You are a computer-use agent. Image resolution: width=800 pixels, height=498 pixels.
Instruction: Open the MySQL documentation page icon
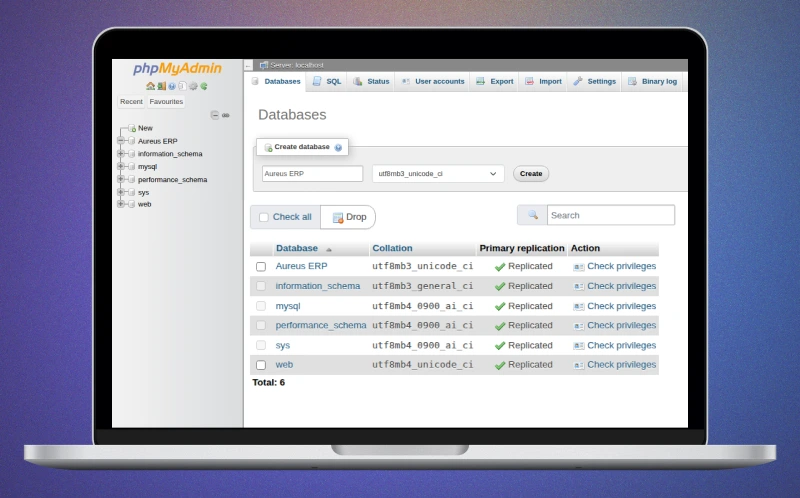pyautogui.click(x=182, y=86)
